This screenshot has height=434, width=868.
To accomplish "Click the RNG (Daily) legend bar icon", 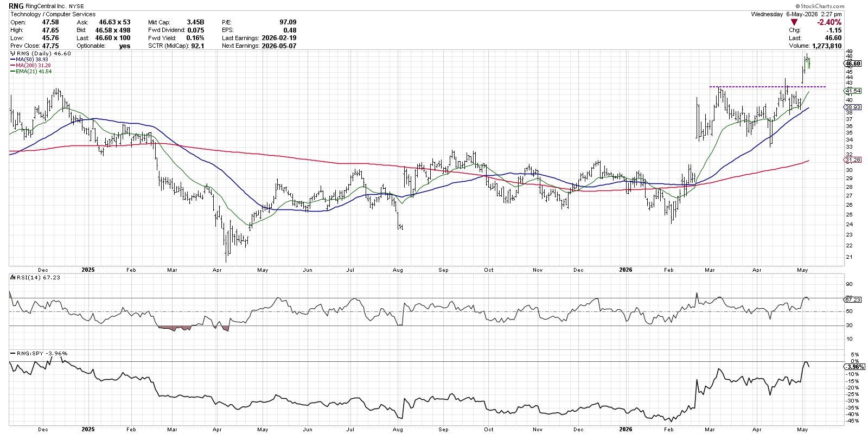I will pos(13,54).
